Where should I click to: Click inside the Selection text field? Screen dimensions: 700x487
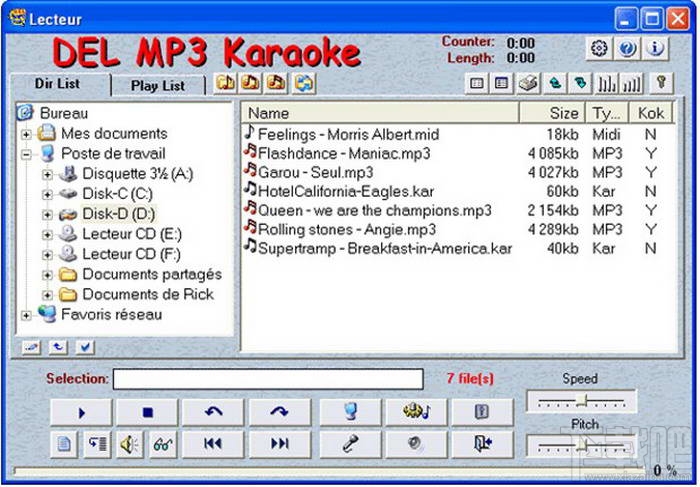coord(268,379)
